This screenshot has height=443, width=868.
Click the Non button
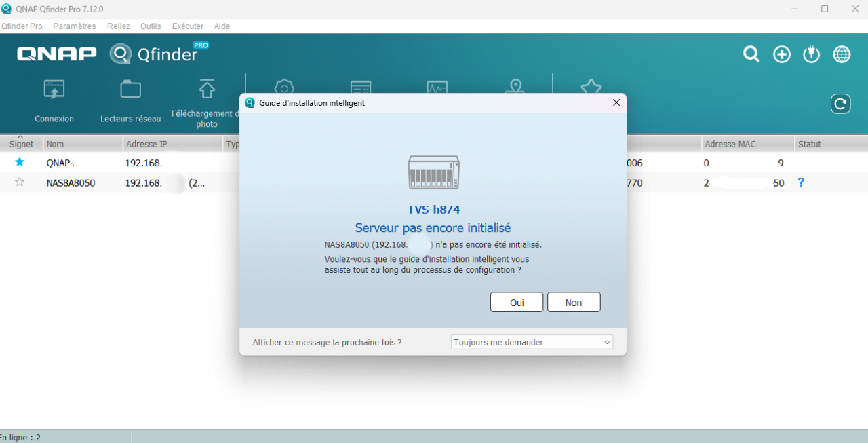pos(574,303)
